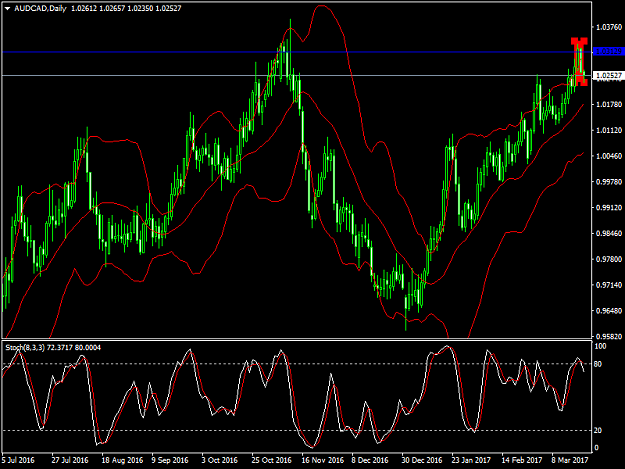Viewport: 625px width, 469px height.
Task: Click the 0.99780 price scale value
Action: point(608,182)
